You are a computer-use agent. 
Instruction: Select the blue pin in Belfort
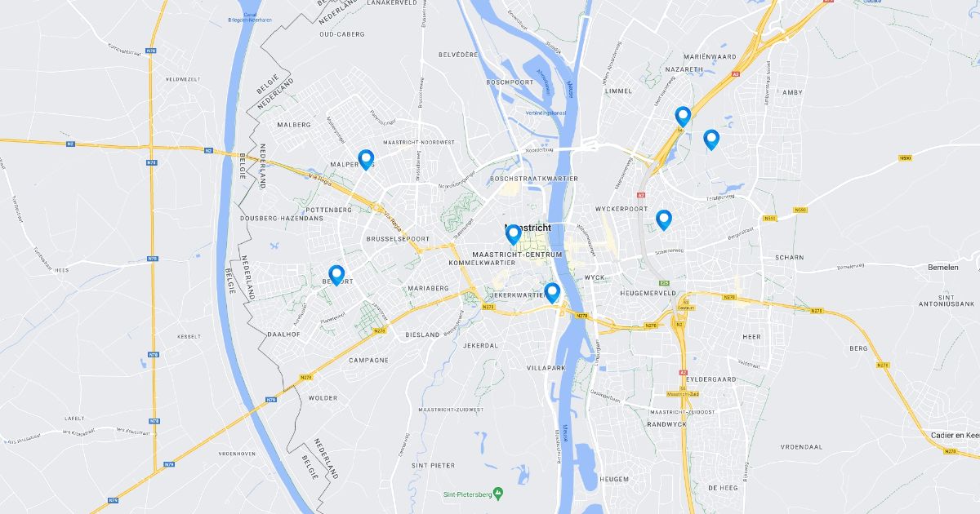(336, 275)
